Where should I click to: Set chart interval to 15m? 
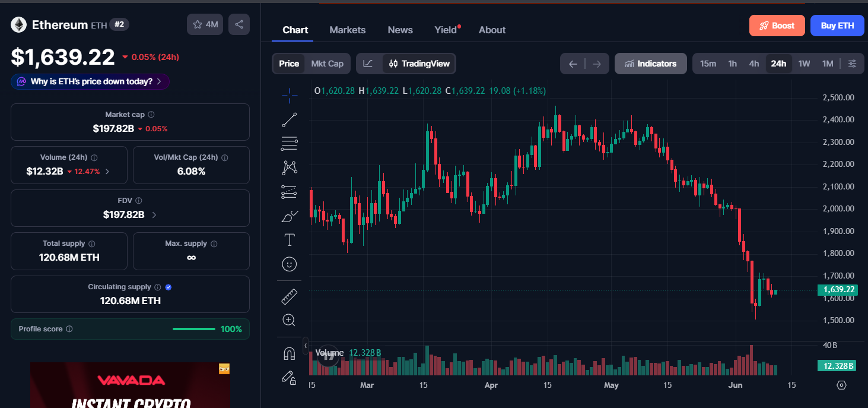click(x=708, y=64)
